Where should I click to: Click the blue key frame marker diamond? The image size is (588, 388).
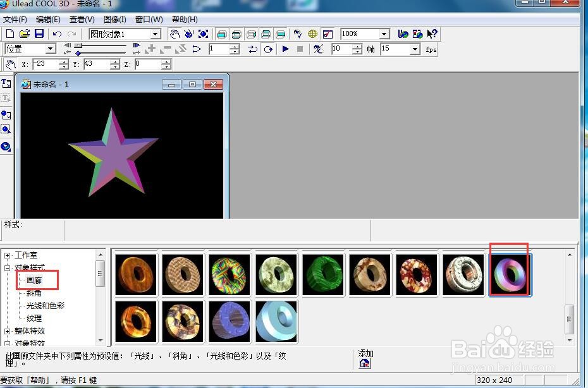[78, 53]
